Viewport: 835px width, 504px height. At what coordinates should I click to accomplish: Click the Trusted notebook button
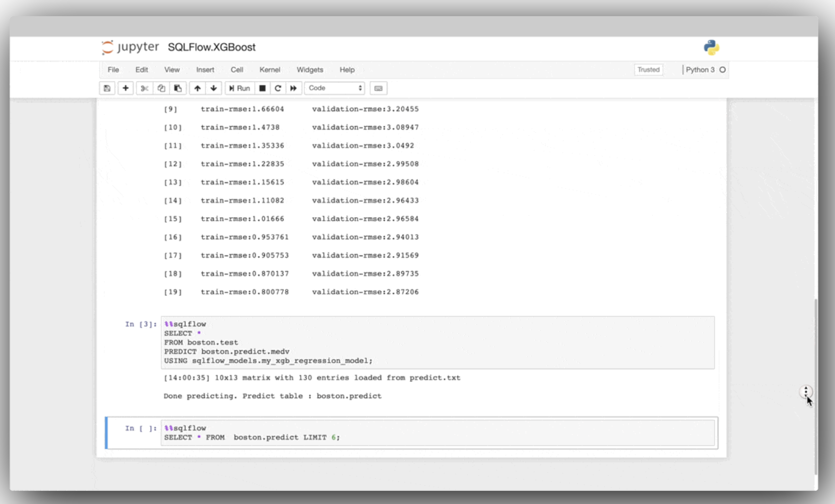(648, 70)
